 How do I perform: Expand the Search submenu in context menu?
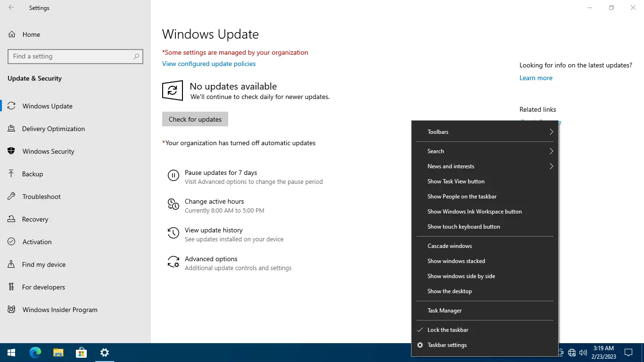tap(485, 151)
